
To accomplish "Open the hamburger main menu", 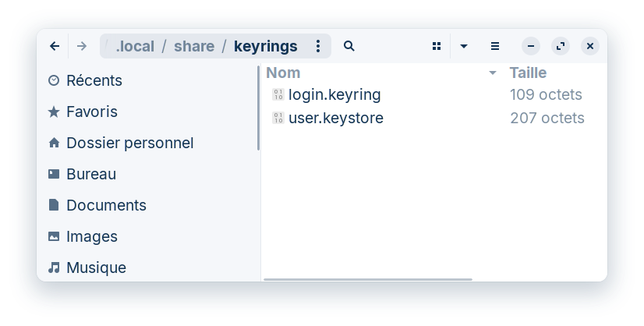I will (495, 47).
